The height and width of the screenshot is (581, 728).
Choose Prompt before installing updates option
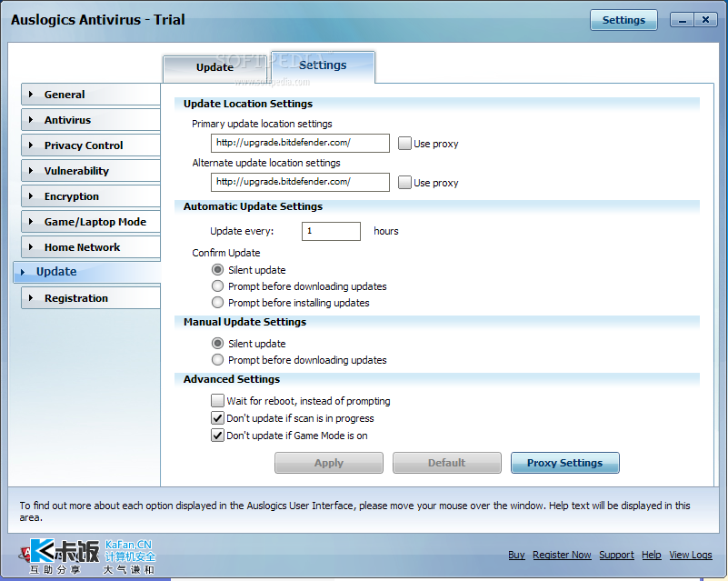(217, 303)
